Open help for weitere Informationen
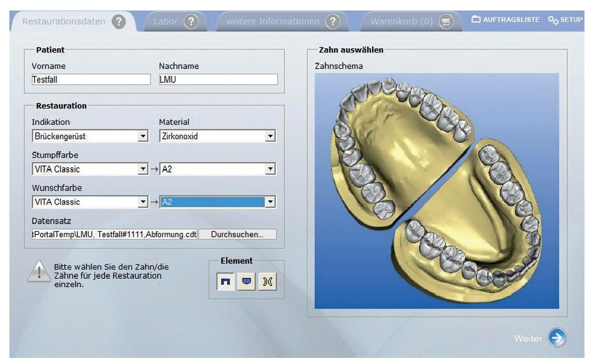 click(x=332, y=22)
